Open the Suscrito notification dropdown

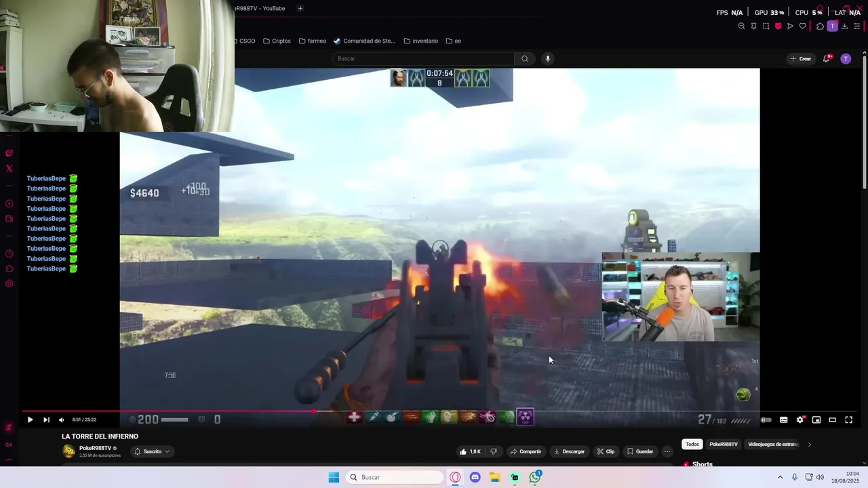pos(152,451)
